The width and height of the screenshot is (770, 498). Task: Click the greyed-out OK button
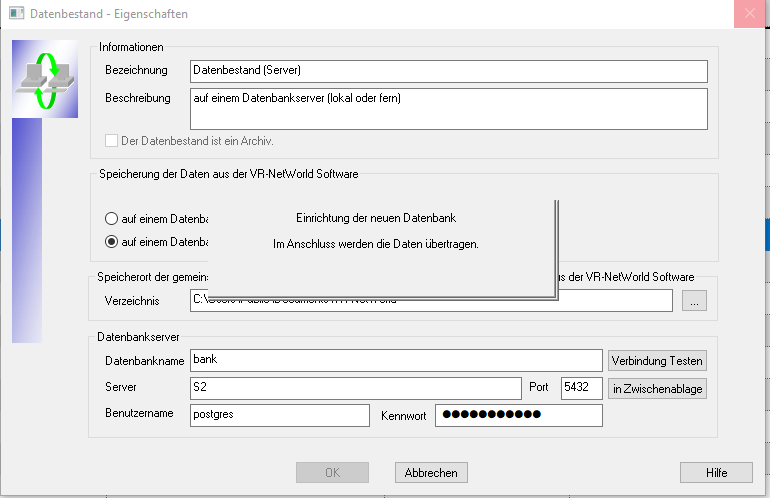pos(332,472)
